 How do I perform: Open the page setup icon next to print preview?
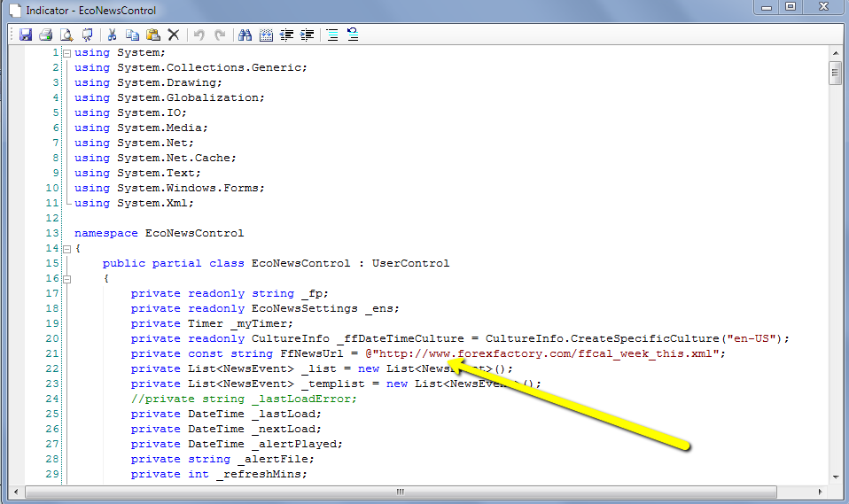pyautogui.click(x=87, y=35)
